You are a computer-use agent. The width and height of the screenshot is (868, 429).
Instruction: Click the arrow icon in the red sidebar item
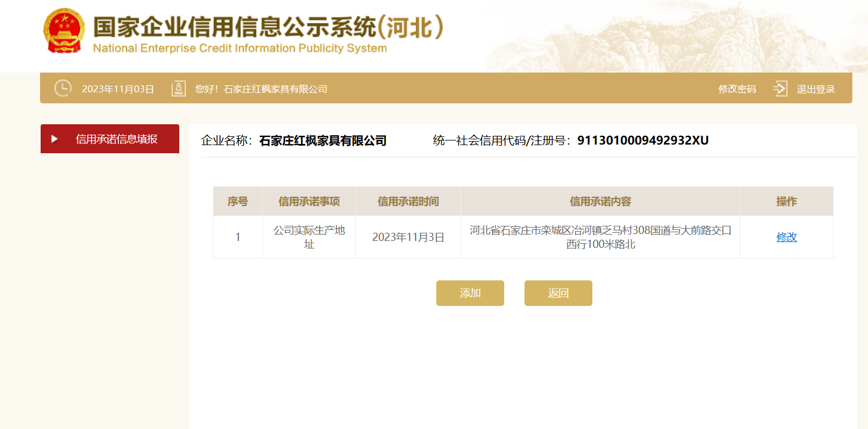[x=55, y=139]
